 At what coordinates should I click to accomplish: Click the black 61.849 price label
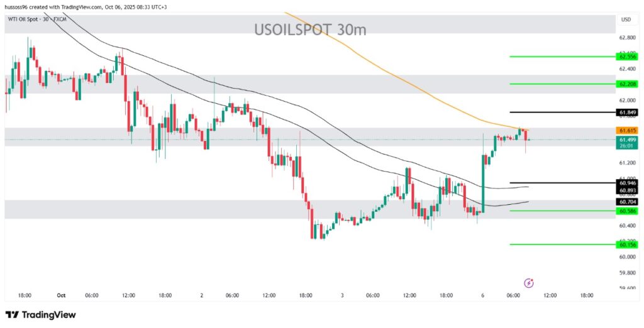point(628,112)
